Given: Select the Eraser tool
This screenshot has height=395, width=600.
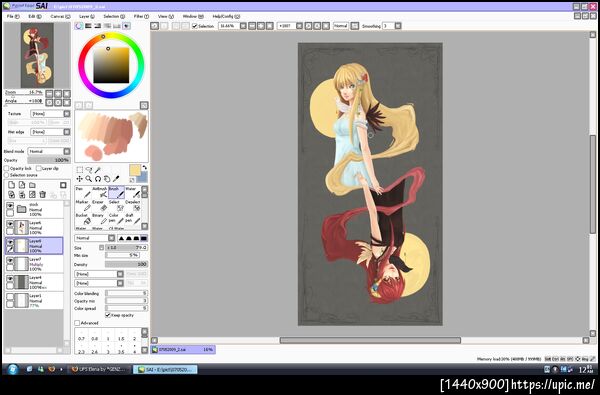Looking at the screenshot, I should [x=100, y=206].
